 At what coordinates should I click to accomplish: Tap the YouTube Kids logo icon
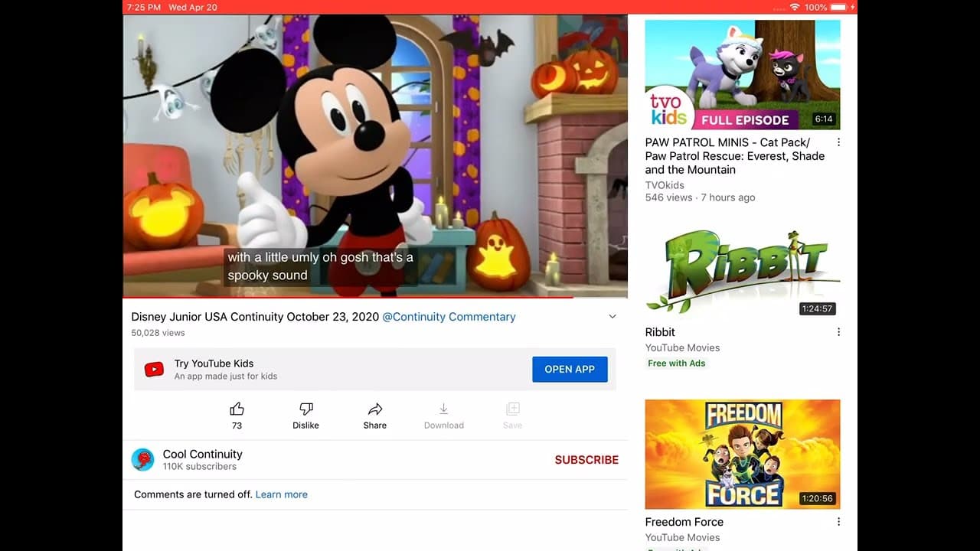coord(154,370)
